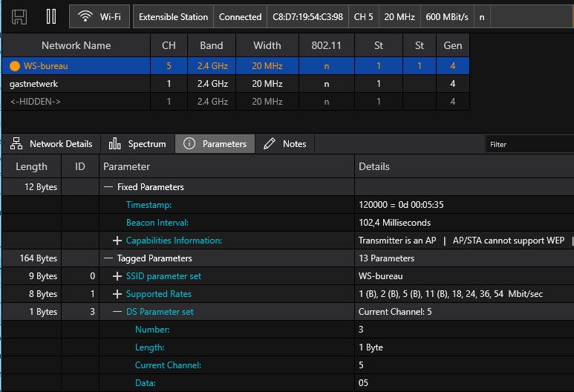Select the Length: sub-parameter row
Viewport: 574px width, 392px height.
(x=288, y=347)
